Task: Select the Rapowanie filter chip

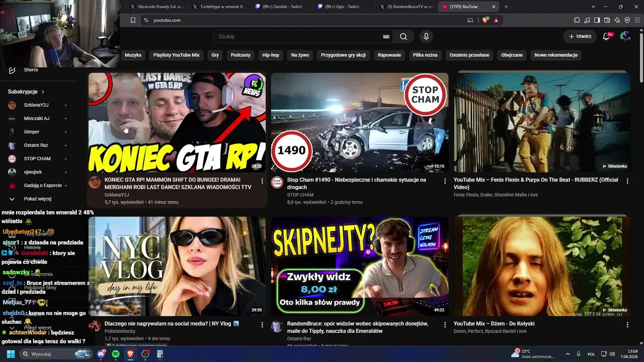Action: coord(389,55)
